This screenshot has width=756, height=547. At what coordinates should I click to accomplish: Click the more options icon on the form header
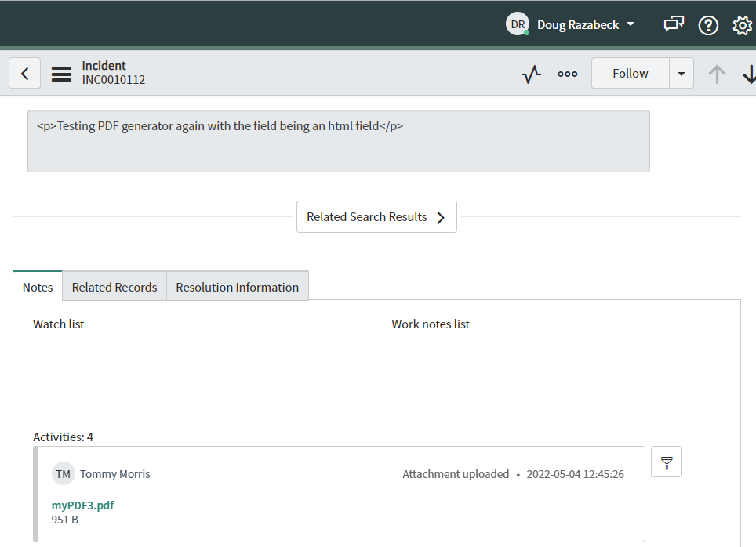(x=568, y=73)
